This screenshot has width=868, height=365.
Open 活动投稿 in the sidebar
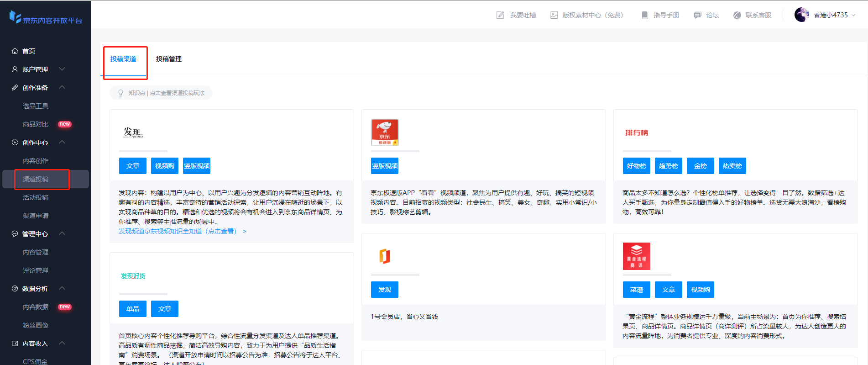click(36, 197)
